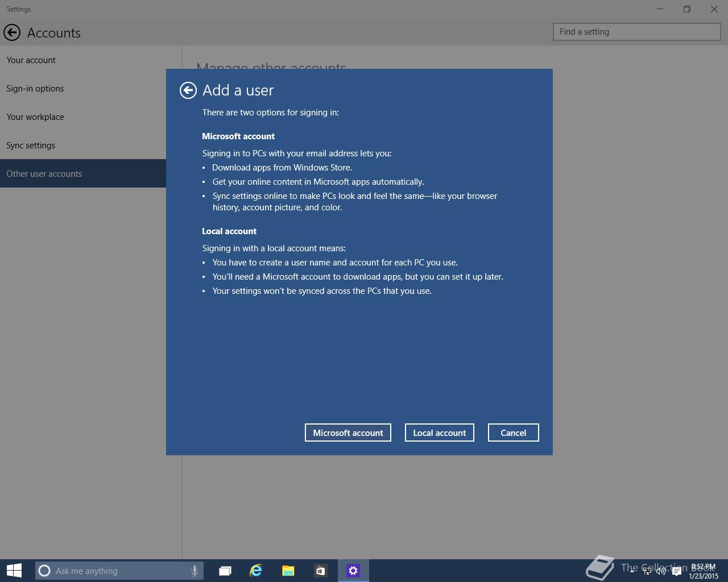The image size is (728, 582).
Task: Cancel the Add a user dialog
Action: pyautogui.click(x=513, y=433)
